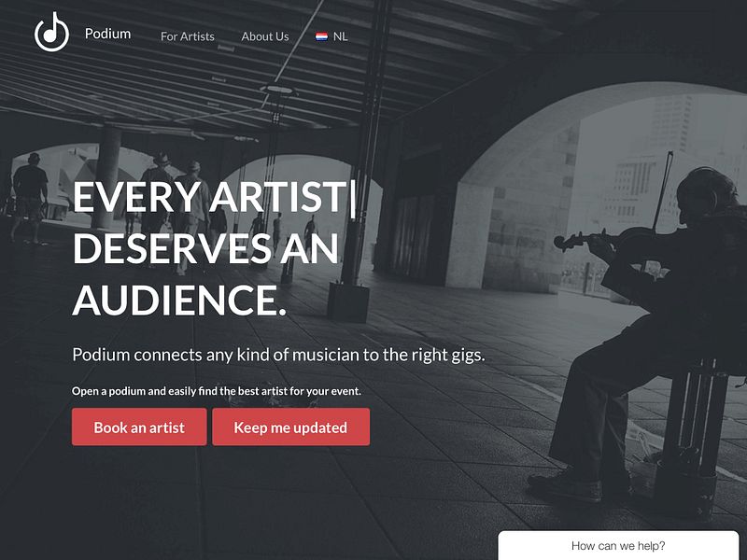Open the How can we help? chat widget

618,545
